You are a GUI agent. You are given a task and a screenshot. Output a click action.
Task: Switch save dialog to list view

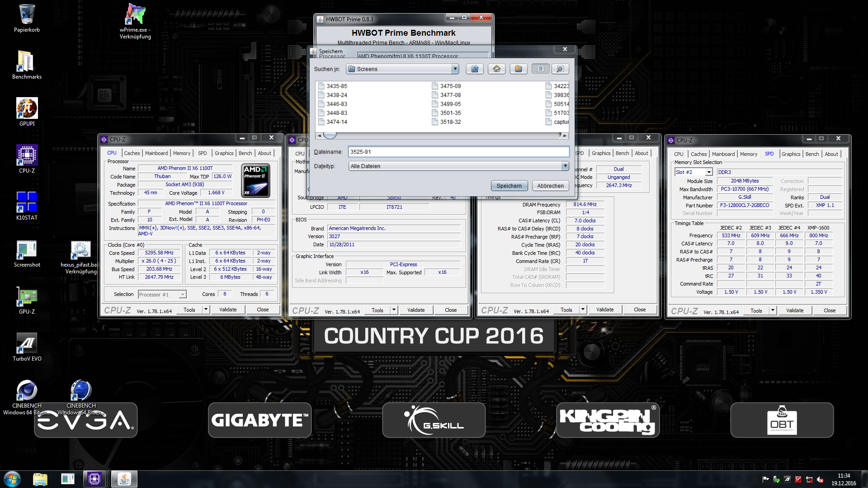tap(541, 69)
